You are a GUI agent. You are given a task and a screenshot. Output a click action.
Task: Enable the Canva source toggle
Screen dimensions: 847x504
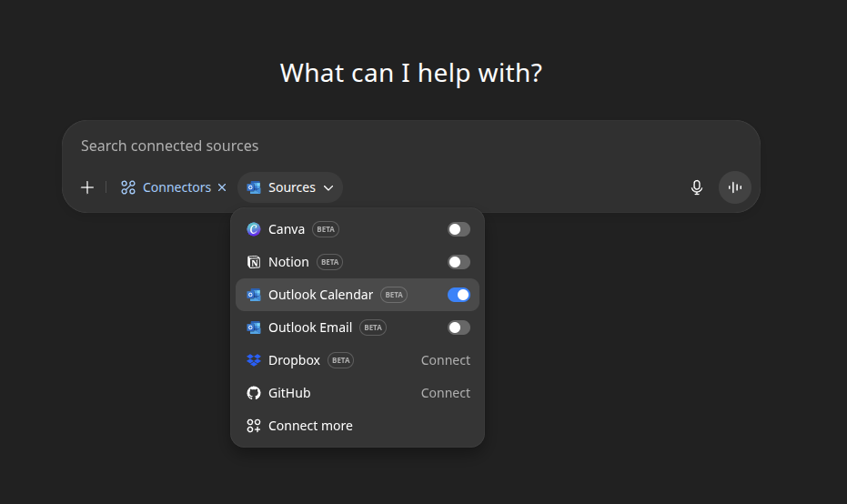pos(459,229)
